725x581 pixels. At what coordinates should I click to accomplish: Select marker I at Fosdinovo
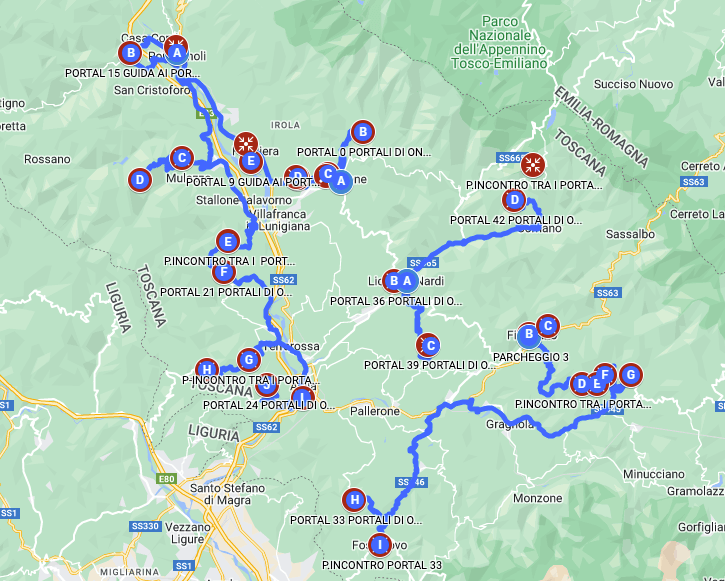click(x=380, y=545)
